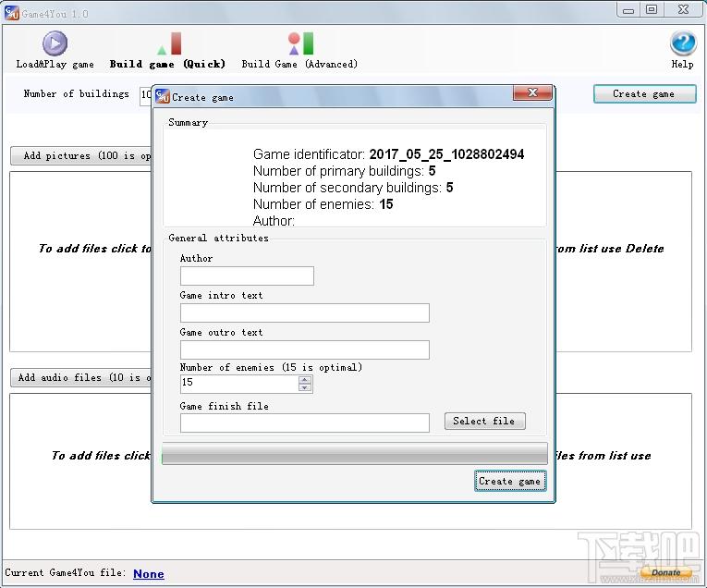Select the Build game (Quick) label
Image resolution: width=707 pixels, height=588 pixels.
(x=167, y=64)
